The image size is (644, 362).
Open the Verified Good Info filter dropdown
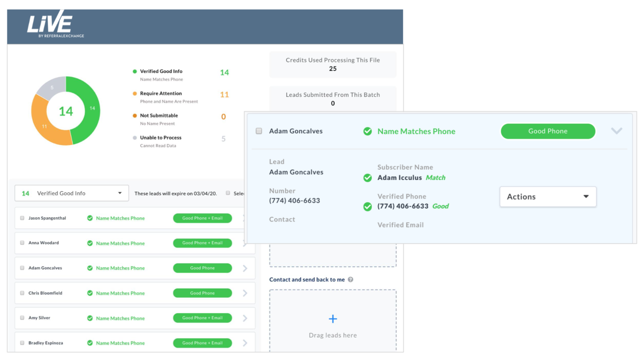(x=71, y=193)
